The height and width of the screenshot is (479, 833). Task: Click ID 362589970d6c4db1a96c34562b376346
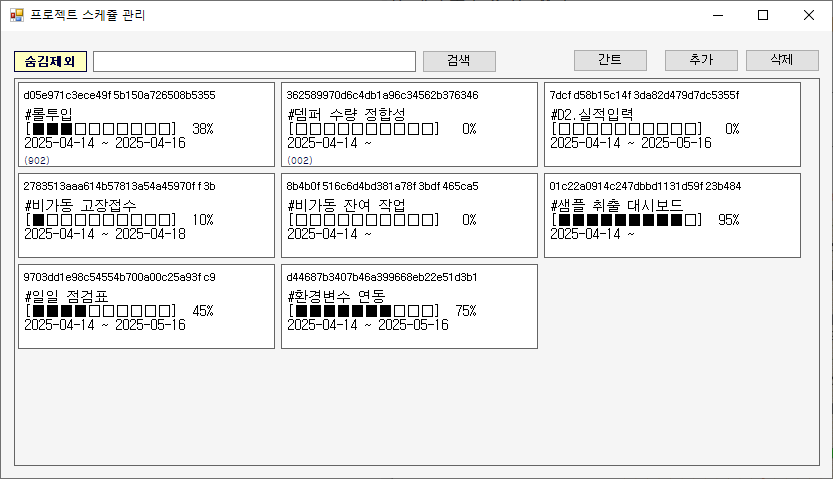[382, 95]
